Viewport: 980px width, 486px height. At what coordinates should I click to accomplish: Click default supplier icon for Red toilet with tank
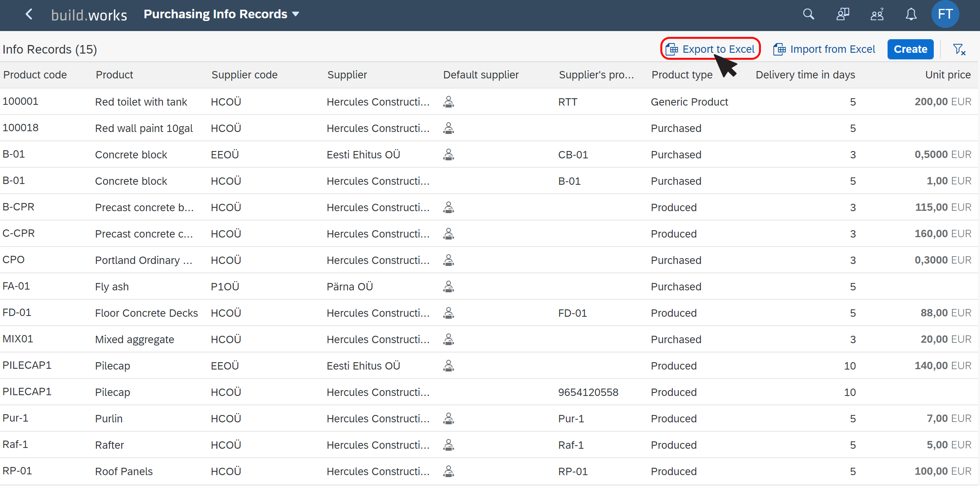[449, 102]
